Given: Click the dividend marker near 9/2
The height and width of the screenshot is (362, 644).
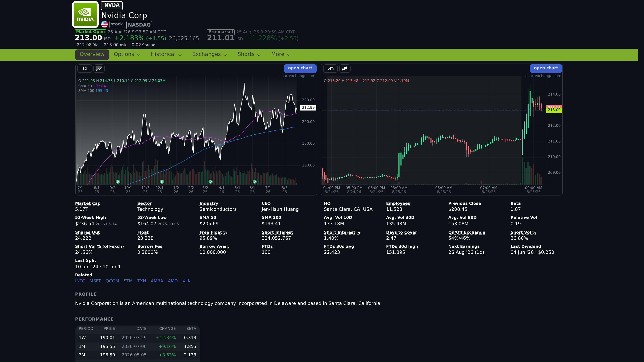Looking at the screenshot, I should pos(118,182).
